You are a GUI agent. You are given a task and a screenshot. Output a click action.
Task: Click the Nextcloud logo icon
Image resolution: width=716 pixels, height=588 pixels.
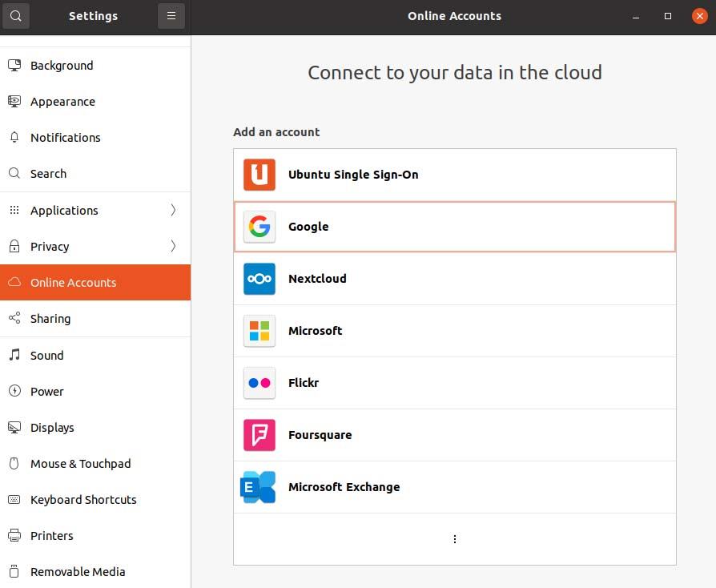(x=259, y=279)
